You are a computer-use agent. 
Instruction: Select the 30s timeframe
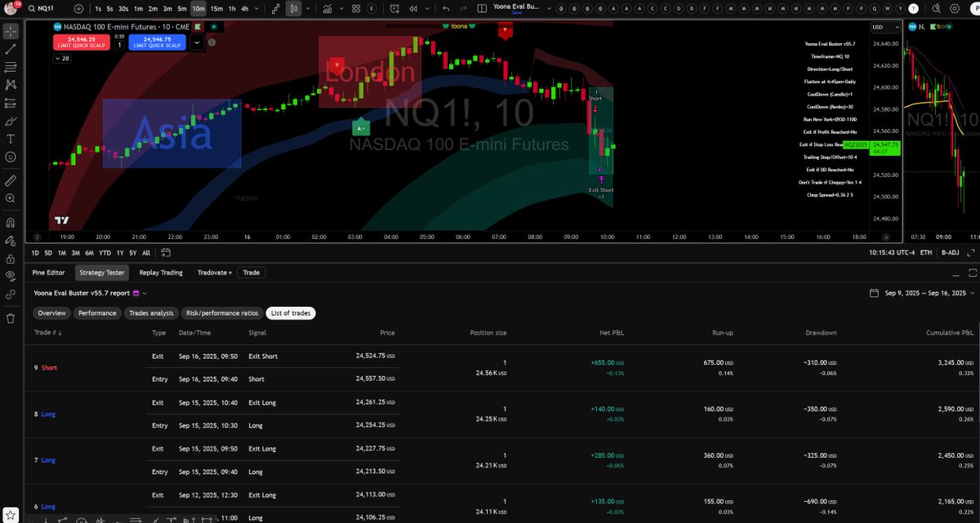coord(122,8)
